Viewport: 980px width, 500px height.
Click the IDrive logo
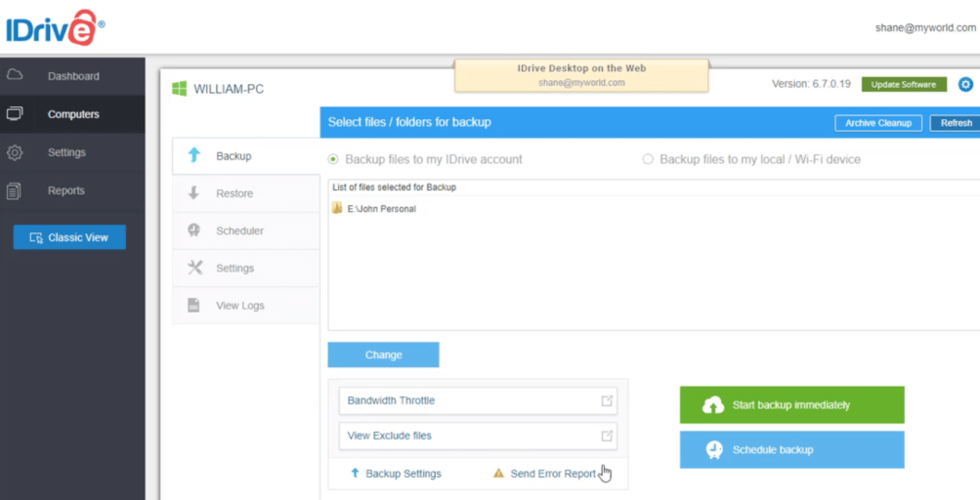coord(55,27)
